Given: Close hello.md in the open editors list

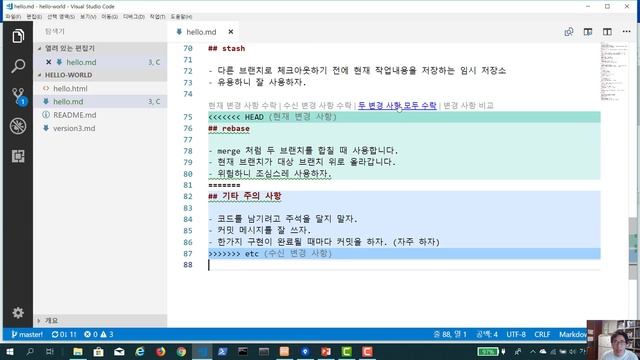Looking at the screenshot, I should click(x=49, y=62).
